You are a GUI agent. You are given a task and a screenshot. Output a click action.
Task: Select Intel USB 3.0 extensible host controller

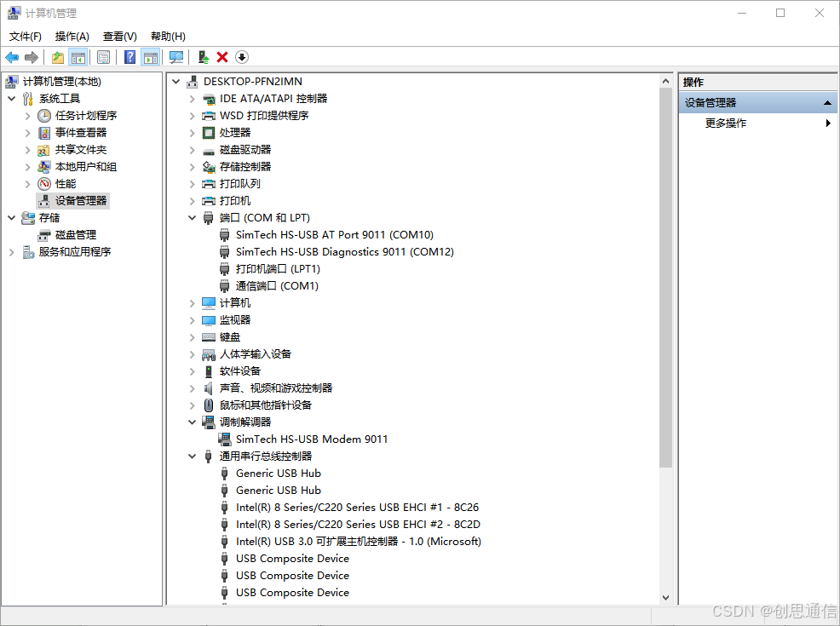[x=359, y=542]
